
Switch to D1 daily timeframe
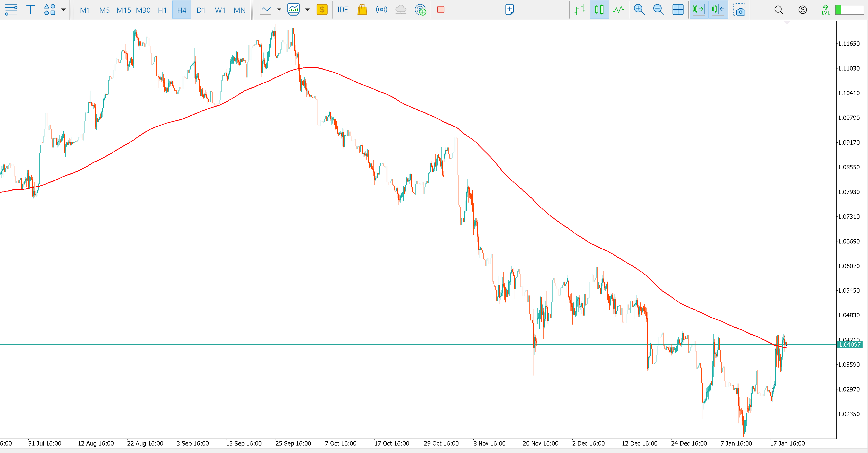pos(201,10)
